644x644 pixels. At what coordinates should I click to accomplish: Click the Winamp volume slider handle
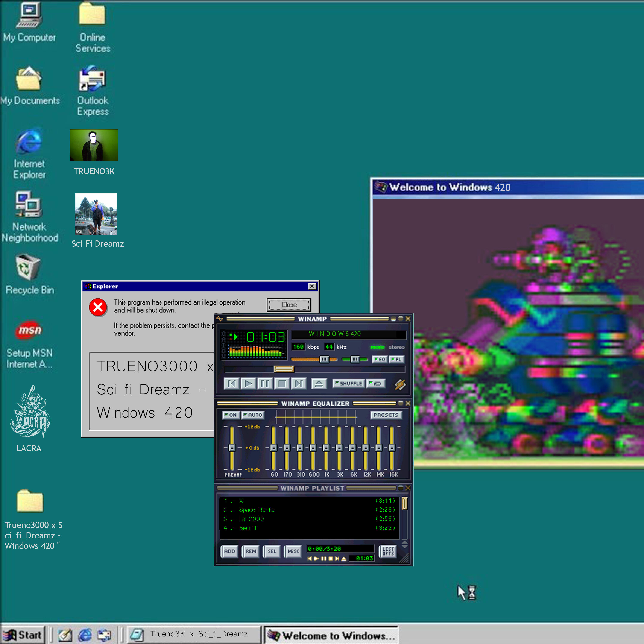(324, 359)
